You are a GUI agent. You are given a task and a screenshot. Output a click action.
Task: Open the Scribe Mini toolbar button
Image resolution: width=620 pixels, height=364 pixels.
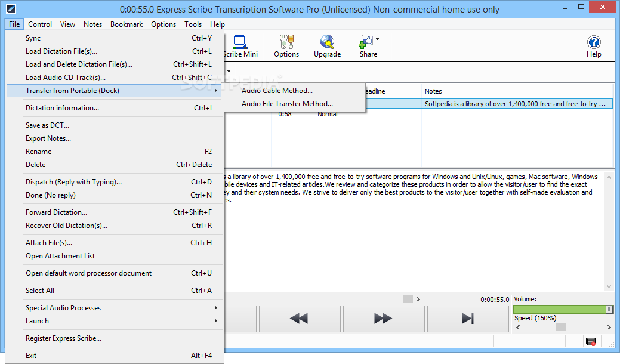[241, 47]
